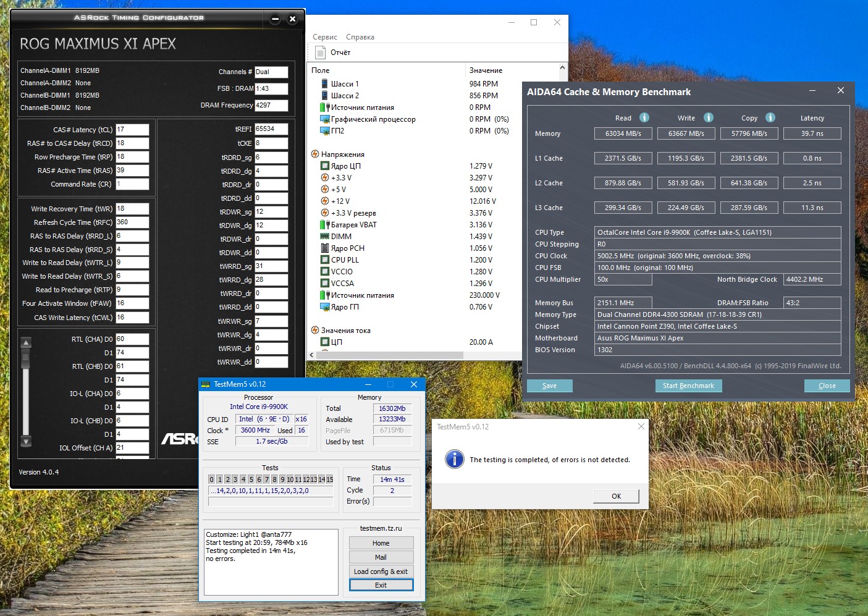The width and height of the screenshot is (868, 616).
Task: Click the sensor list vertical scroll up arrow
Action: pos(562,68)
